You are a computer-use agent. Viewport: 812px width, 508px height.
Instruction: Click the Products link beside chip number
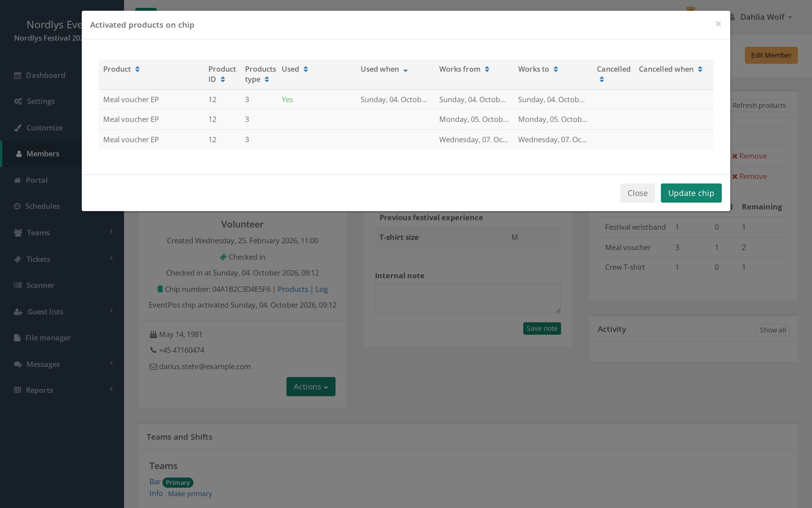click(x=293, y=289)
